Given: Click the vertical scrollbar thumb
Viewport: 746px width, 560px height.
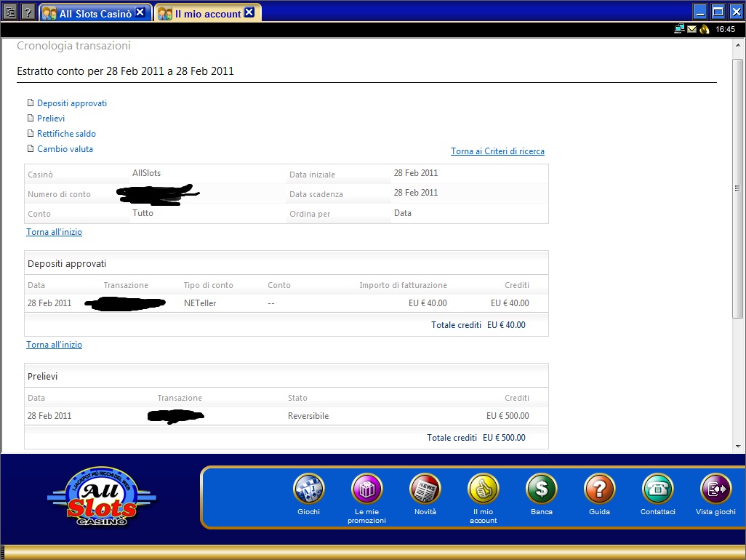Looking at the screenshot, I should (738, 188).
